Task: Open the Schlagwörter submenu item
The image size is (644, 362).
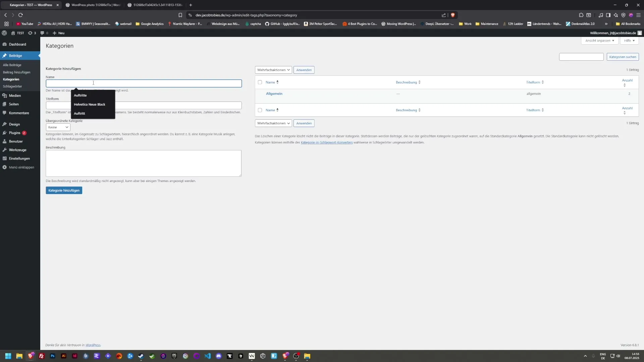Action: (x=12, y=86)
